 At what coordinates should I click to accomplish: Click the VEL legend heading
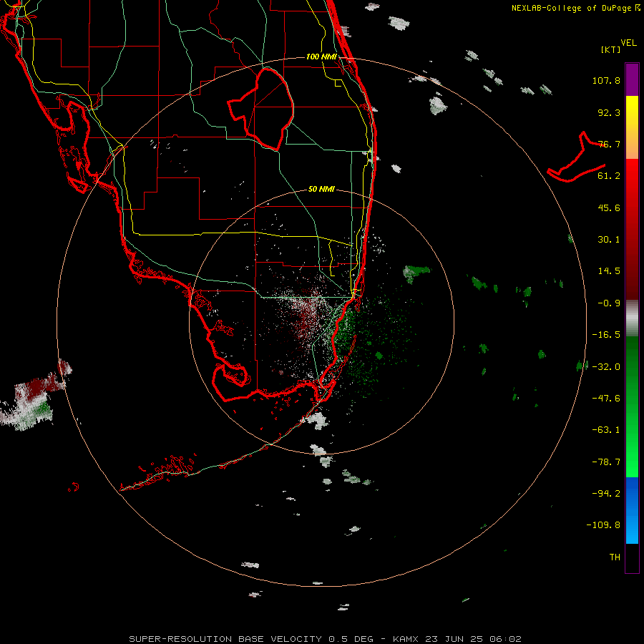click(628, 43)
